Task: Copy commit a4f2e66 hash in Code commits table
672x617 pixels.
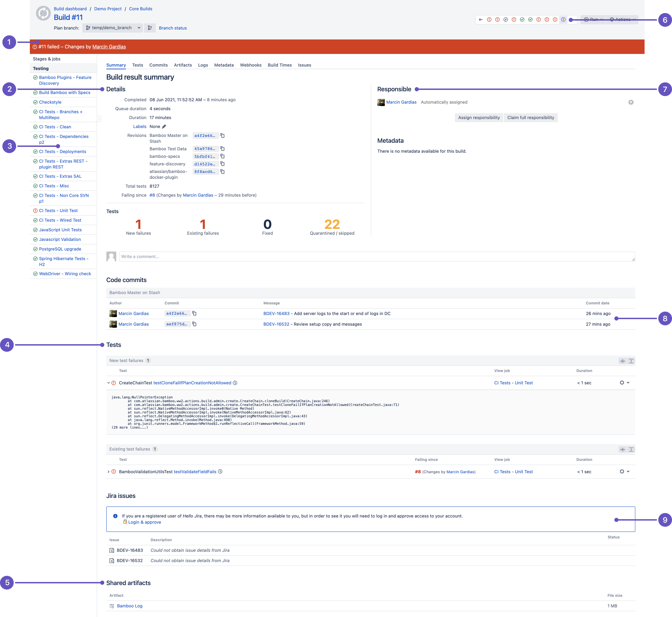Action: pos(194,313)
